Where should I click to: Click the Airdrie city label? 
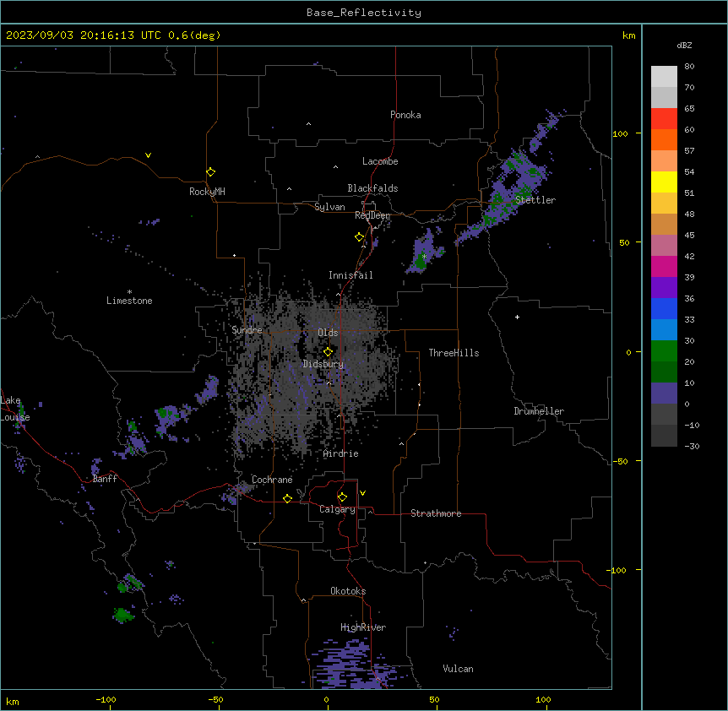(x=341, y=453)
